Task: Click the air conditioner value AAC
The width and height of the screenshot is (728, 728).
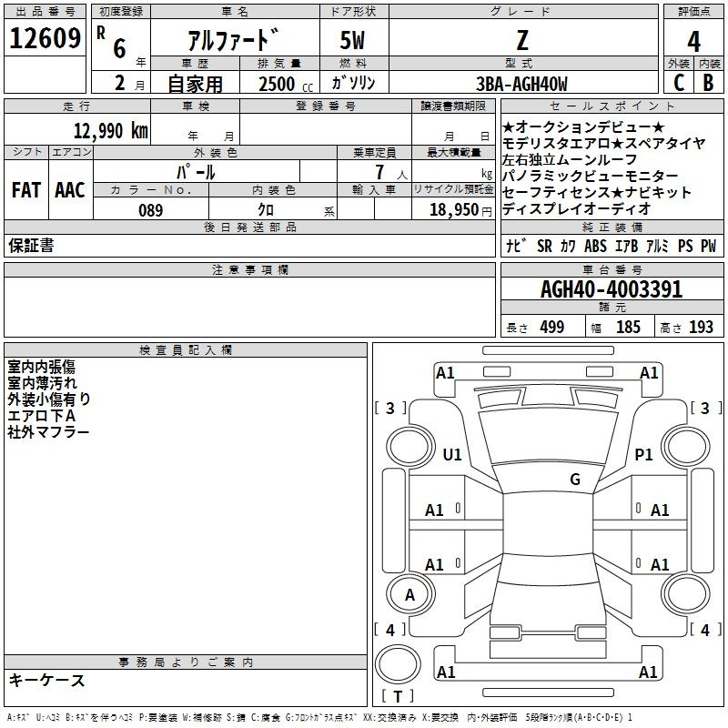Action: point(70,189)
